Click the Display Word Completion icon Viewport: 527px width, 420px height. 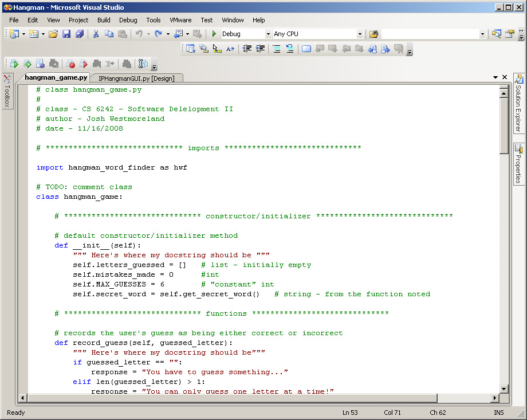230,49
